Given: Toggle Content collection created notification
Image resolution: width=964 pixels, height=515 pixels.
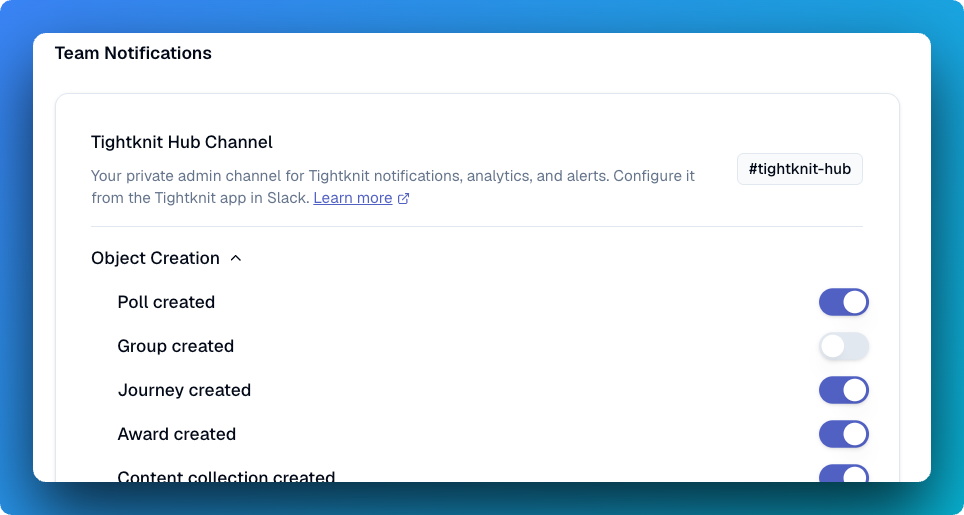Looking at the screenshot, I should 844,473.
